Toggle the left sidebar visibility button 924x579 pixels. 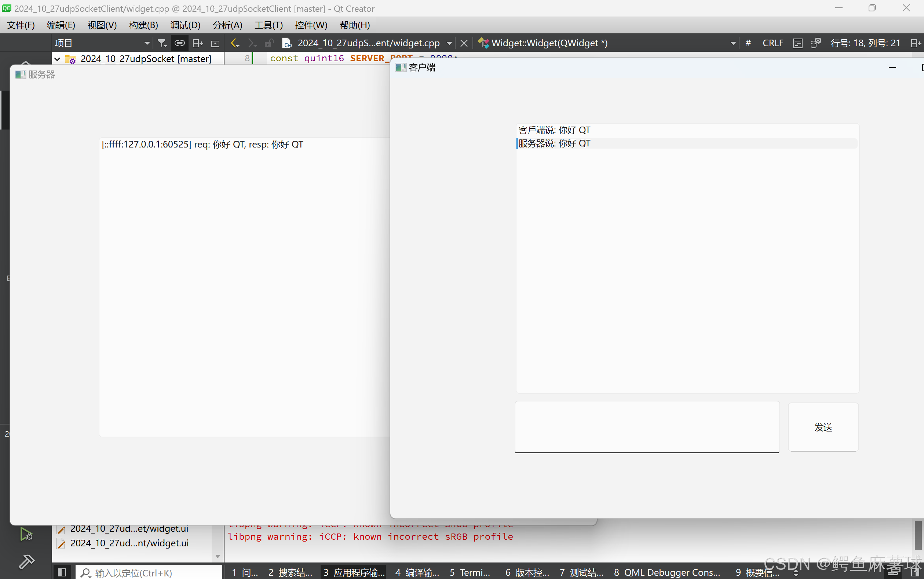click(x=62, y=572)
